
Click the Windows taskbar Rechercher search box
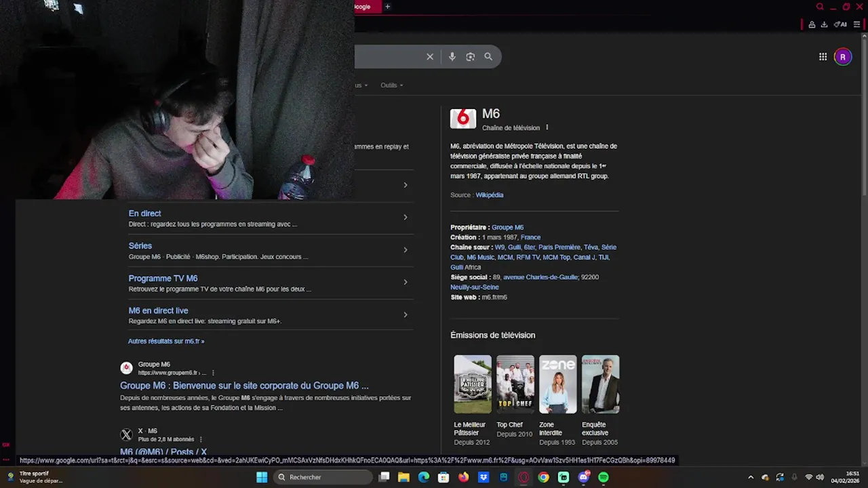coord(323,477)
